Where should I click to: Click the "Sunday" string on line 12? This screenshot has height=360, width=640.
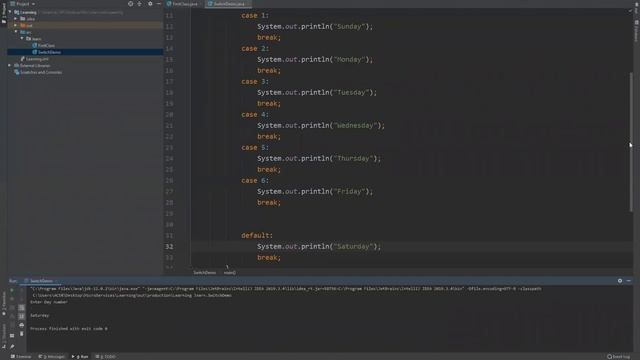tap(349, 27)
